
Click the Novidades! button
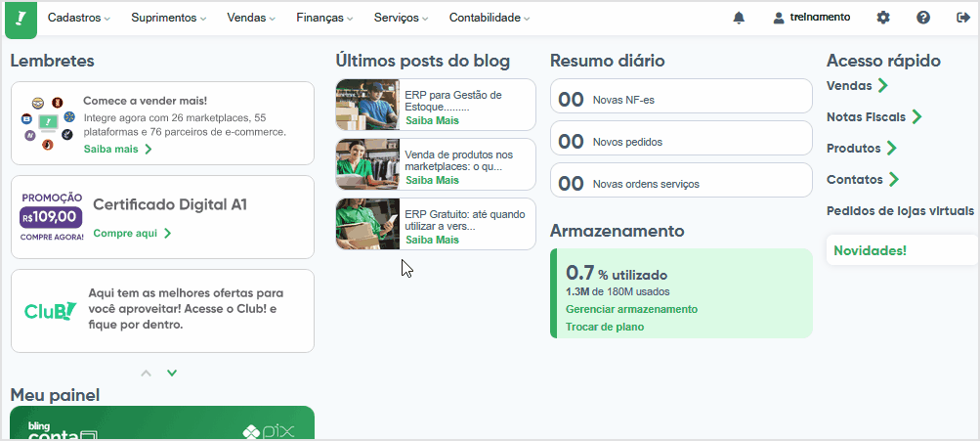click(x=870, y=250)
